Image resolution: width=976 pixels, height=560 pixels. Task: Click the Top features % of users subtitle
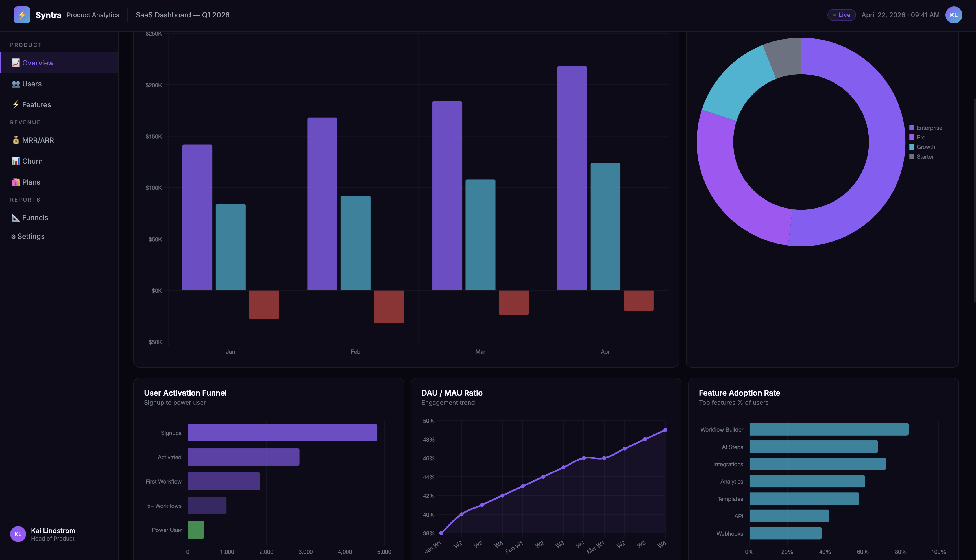click(733, 402)
